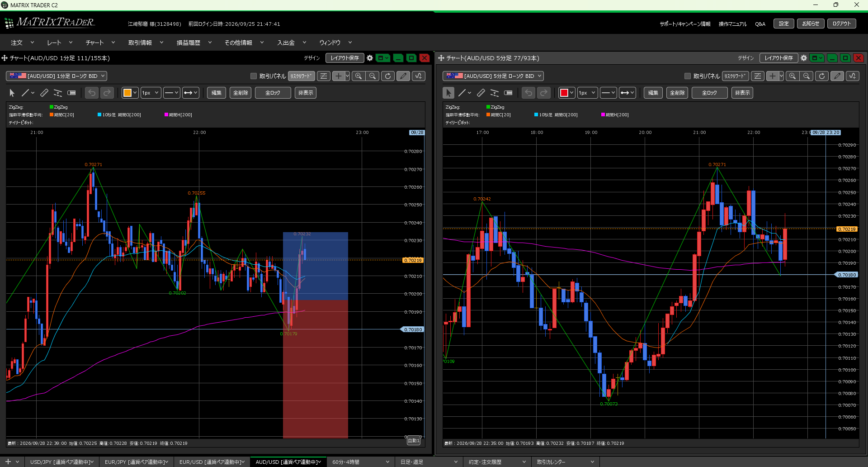Choose the ruler measurement tool in 1-minute chart
868x467 pixels.
(44, 93)
